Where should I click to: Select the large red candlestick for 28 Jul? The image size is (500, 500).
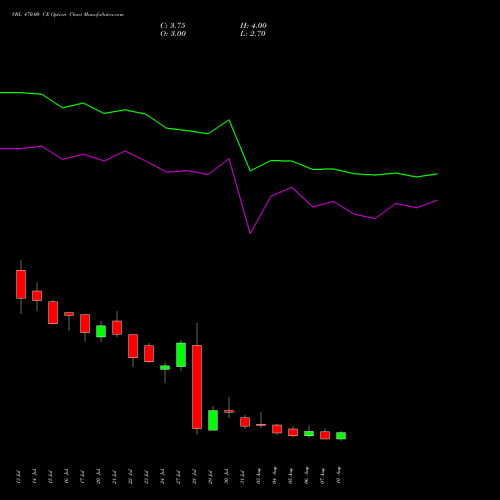[197, 387]
